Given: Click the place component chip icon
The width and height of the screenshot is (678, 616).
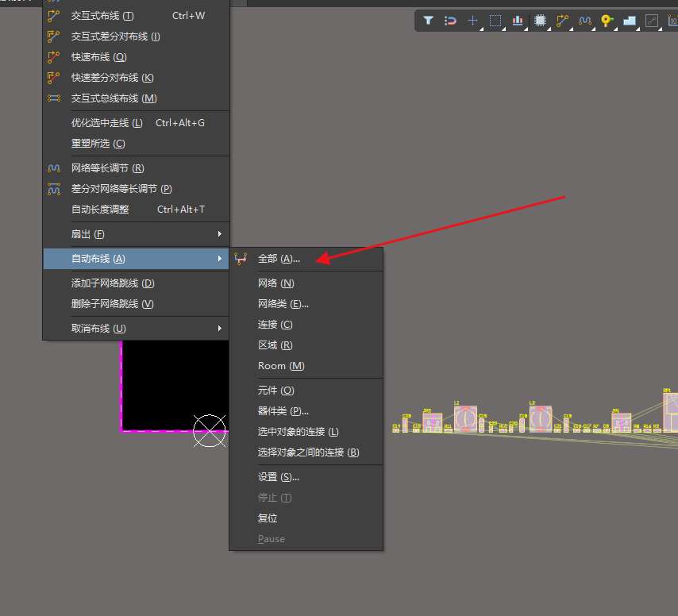Looking at the screenshot, I should [x=540, y=21].
